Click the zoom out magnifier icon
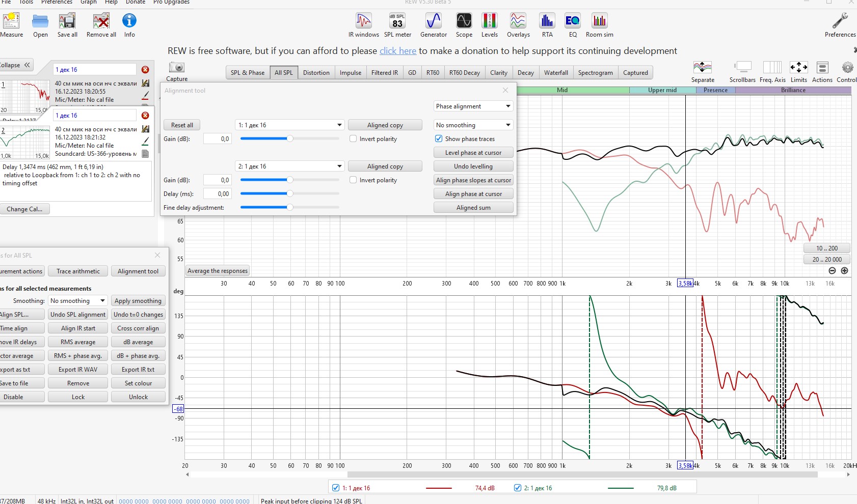857x504 pixels. click(832, 271)
